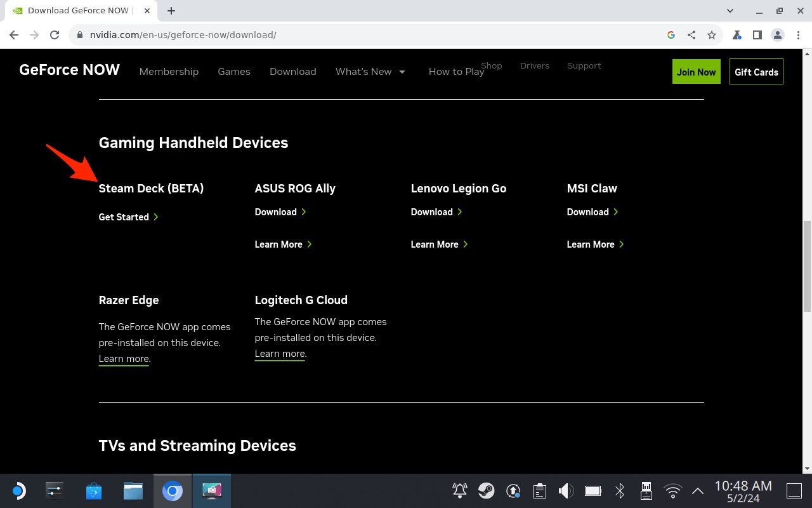
Task: Open a new browser tab
Action: [171, 11]
